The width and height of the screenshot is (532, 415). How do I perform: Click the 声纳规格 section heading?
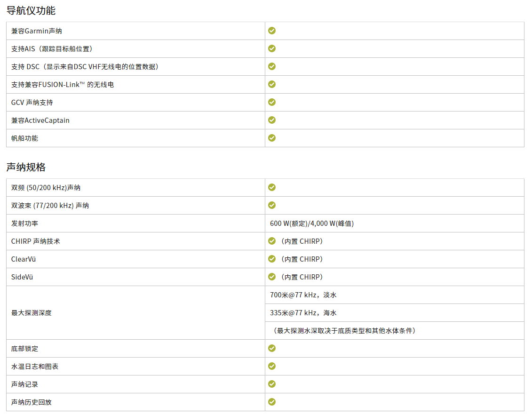26,167
